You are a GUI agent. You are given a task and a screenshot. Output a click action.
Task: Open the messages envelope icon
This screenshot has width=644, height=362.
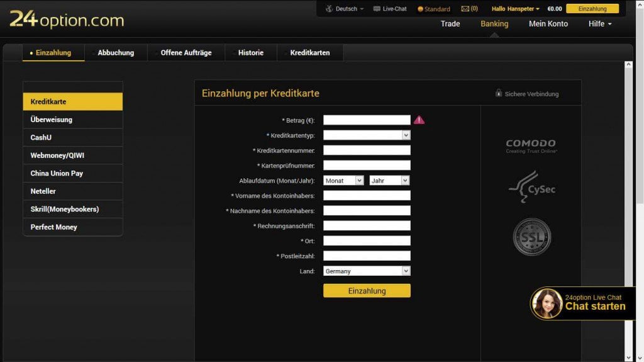465,9
